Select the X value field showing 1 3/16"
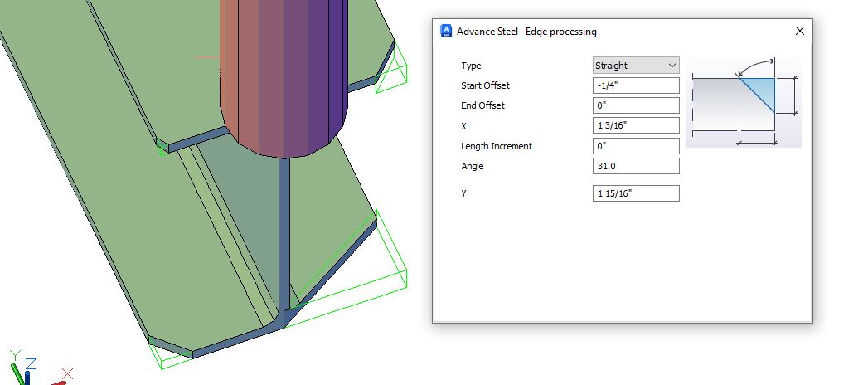 coord(636,125)
